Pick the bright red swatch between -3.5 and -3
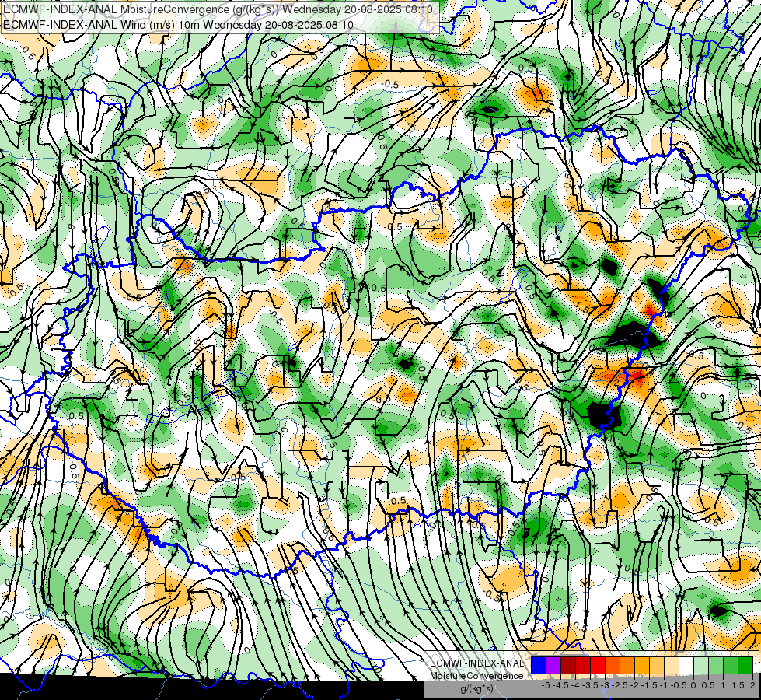The image size is (761, 700). (x=598, y=665)
